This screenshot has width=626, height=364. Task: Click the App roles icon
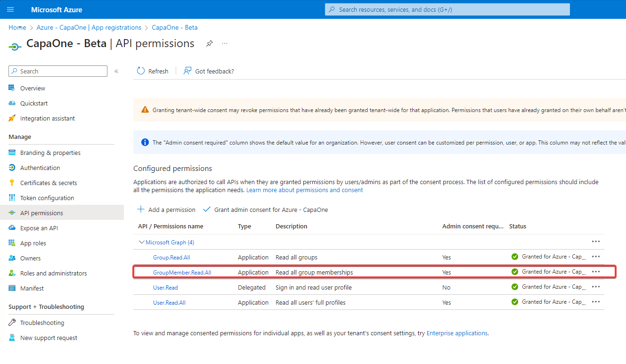pos(12,243)
